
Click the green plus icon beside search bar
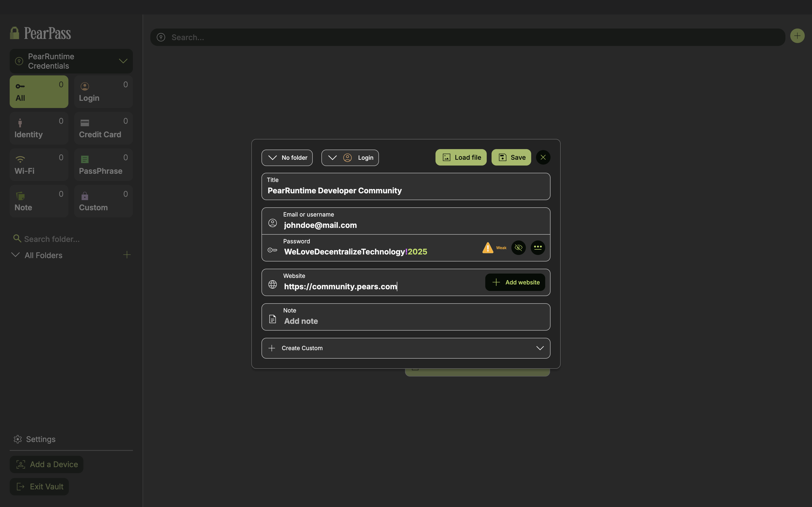coord(797,36)
